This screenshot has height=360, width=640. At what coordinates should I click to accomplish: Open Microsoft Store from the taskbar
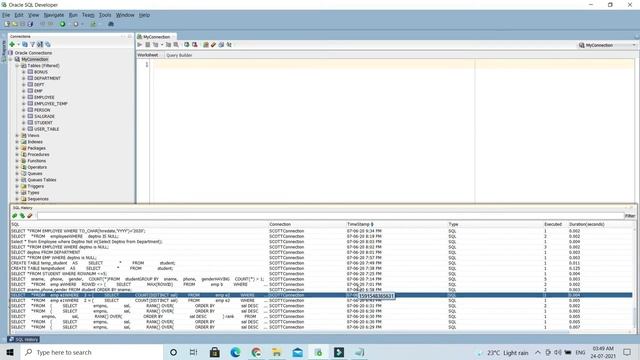[215, 352]
